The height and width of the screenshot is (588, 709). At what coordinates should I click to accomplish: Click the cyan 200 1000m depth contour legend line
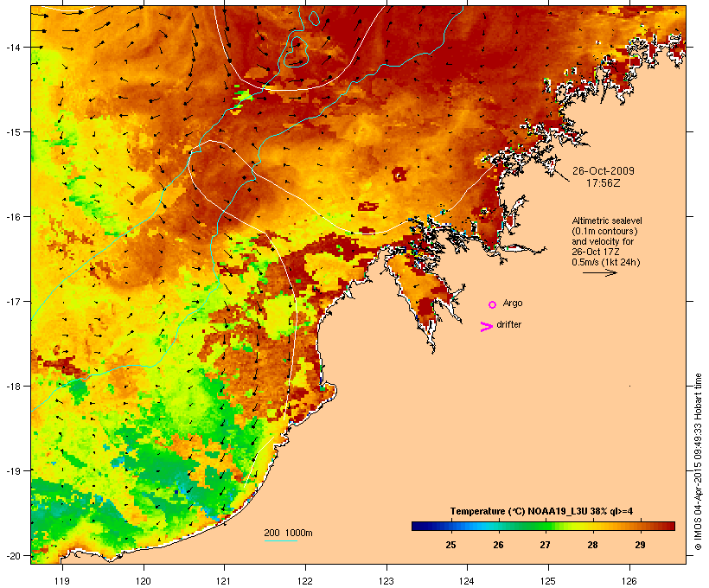click(280, 540)
